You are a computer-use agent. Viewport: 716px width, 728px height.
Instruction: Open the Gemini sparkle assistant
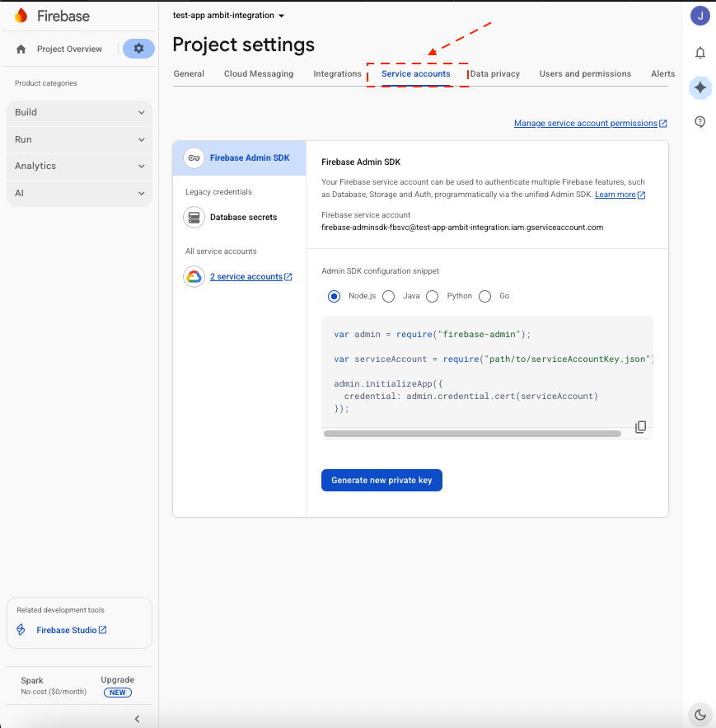coord(700,88)
